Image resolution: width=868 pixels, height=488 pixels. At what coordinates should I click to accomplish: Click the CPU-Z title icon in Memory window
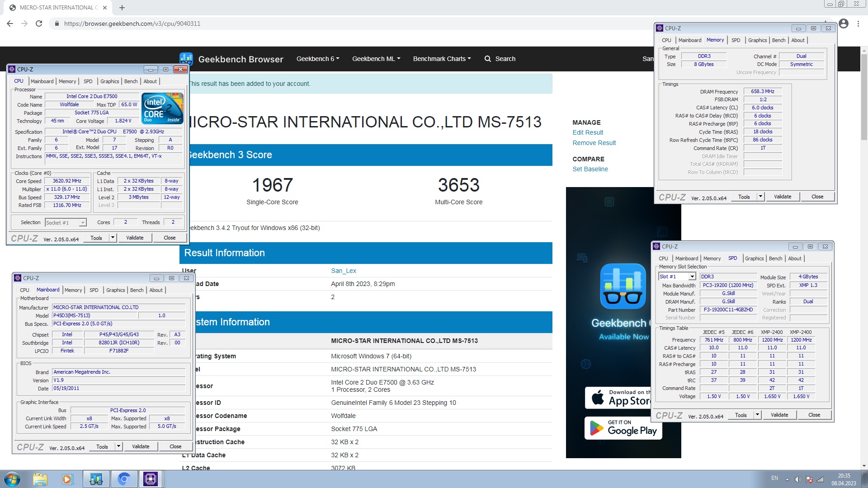[x=660, y=28]
